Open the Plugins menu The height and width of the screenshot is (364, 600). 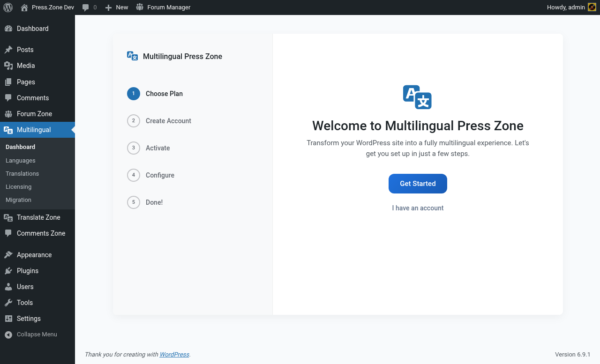37,271
